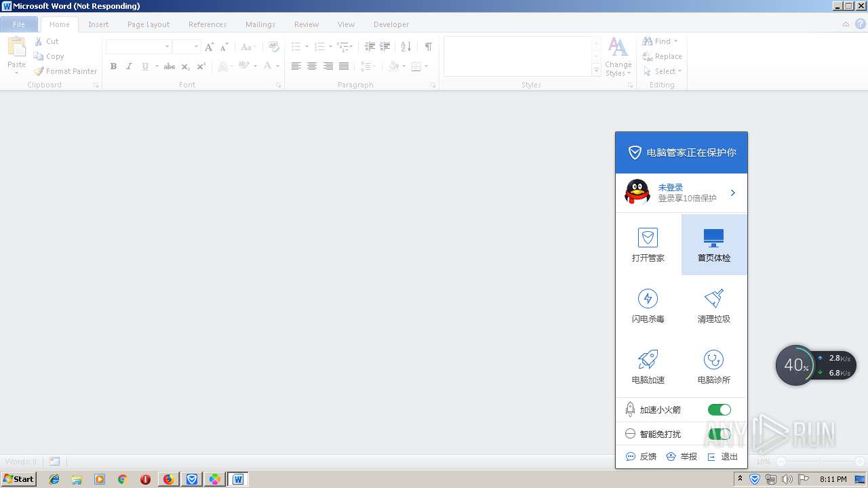This screenshot has height=488, width=868.
Task: Switch to References tab
Action: click(208, 24)
